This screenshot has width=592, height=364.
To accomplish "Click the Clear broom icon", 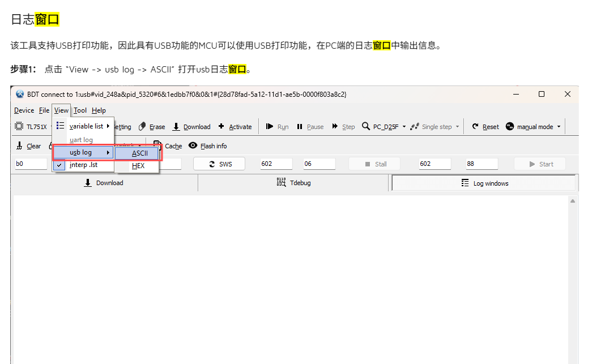I will pos(19,146).
